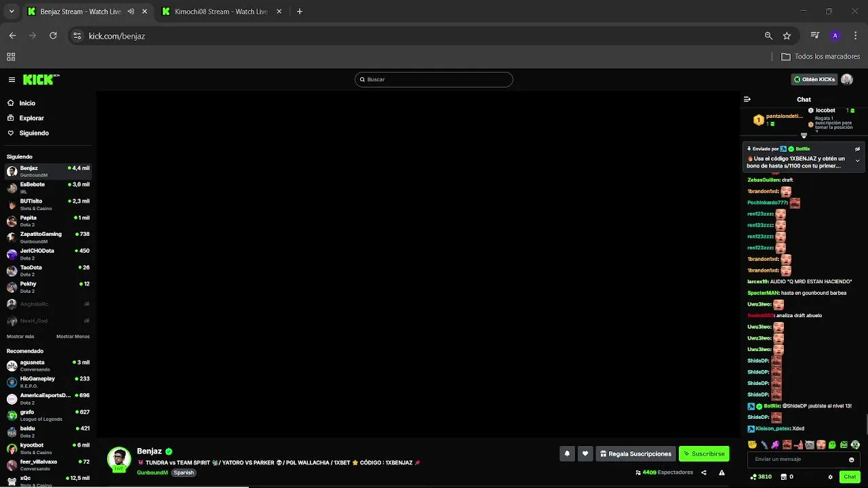Open the hamburger menu beside the Kick logo
The height and width of the screenshot is (488, 868).
coord(12,79)
